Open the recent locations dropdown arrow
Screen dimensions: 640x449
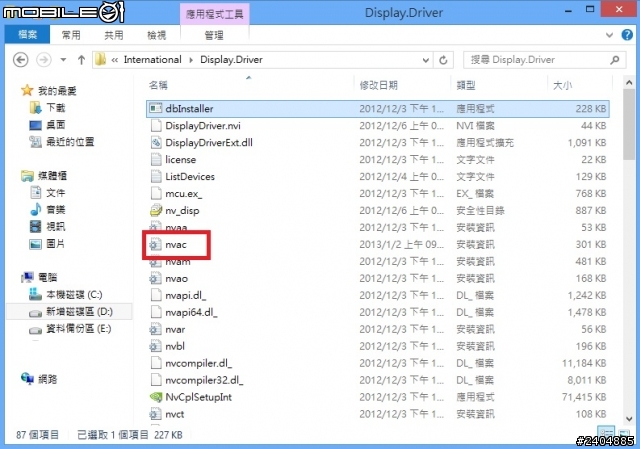63,60
